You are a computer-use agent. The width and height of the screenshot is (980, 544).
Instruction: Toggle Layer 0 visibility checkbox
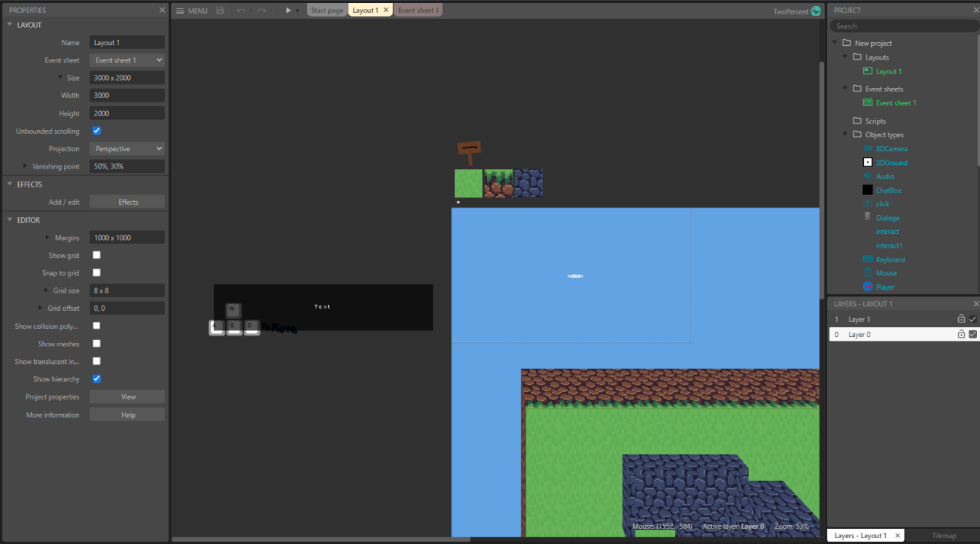coord(973,334)
